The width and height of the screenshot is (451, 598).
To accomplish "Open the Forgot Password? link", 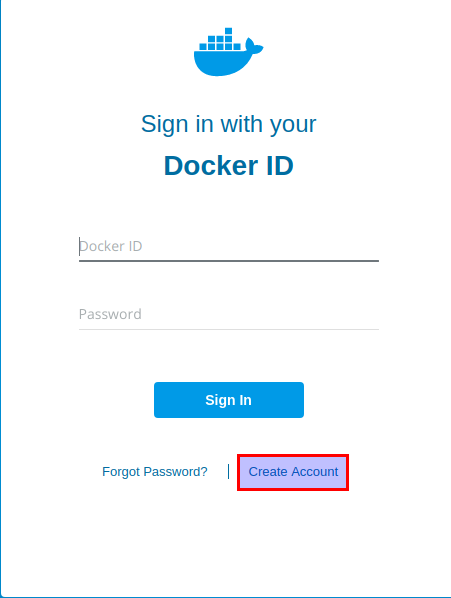I will point(155,472).
